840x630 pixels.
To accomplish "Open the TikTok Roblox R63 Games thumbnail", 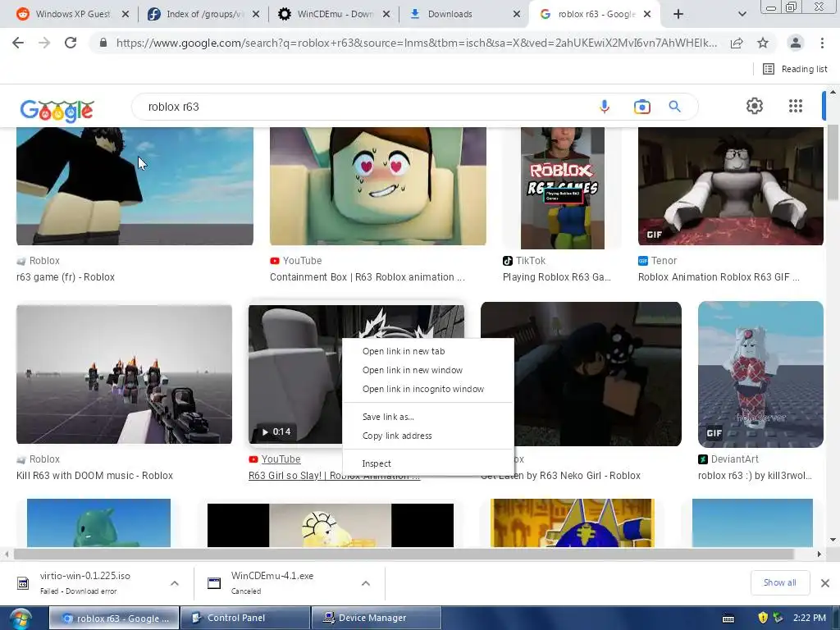I will (563, 188).
